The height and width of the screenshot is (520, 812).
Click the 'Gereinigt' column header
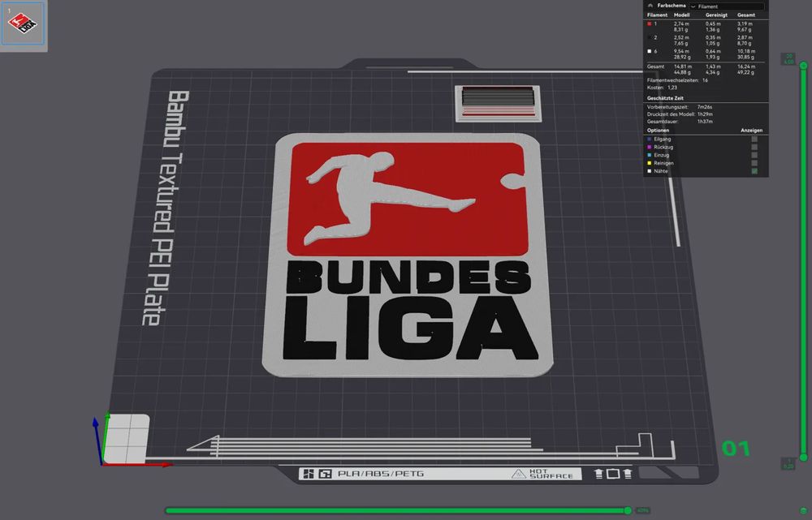tap(716, 15)
